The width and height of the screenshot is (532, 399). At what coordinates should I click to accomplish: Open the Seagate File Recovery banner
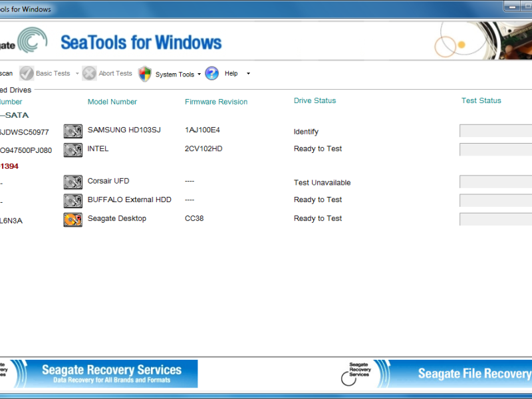(x=436, y=374)
